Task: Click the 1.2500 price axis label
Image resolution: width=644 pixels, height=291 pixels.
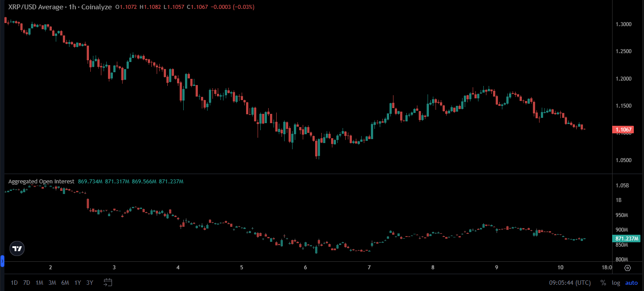Action: coord(623,51)
